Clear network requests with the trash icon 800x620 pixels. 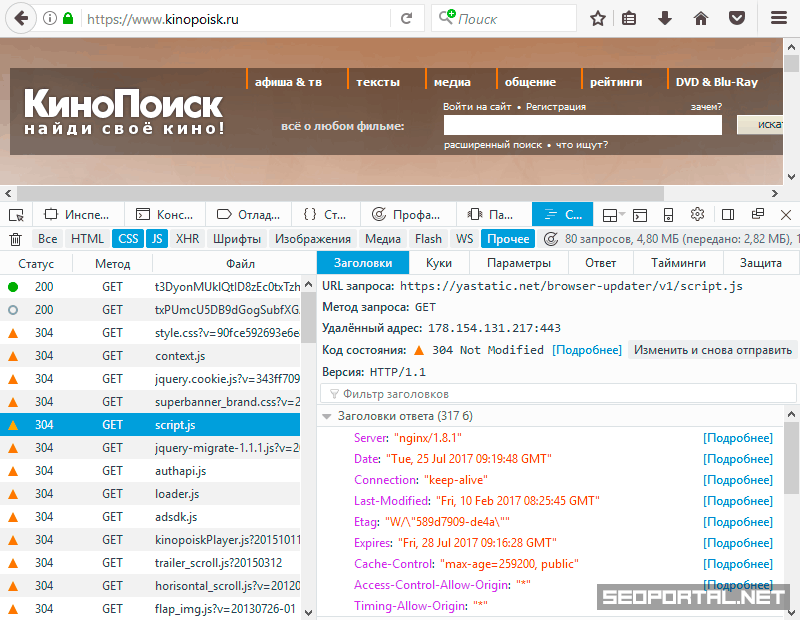(x=15, y=239)
